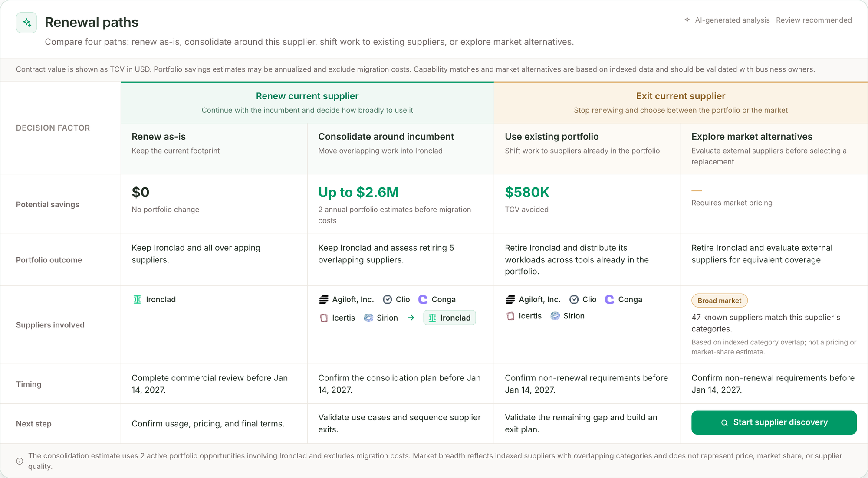Select the Renew current supplier group header

pos(307,102)
